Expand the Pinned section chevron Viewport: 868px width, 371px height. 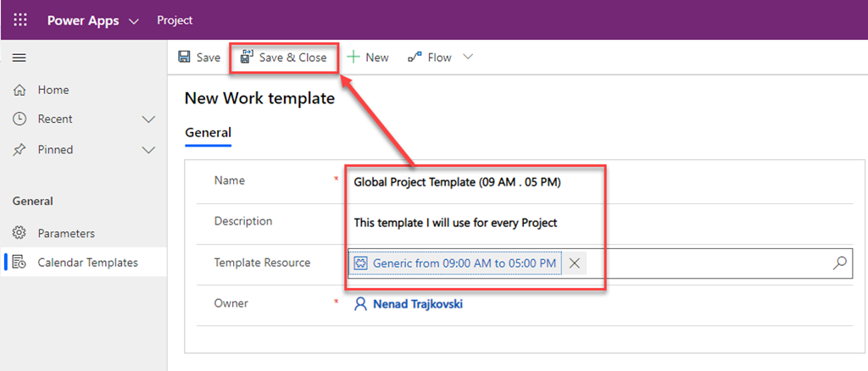click(x=148, y=150)
